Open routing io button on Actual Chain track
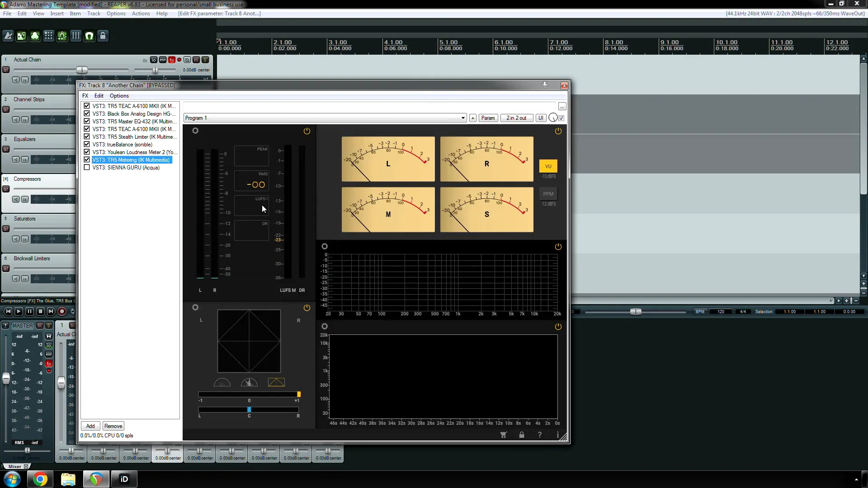 154,60
